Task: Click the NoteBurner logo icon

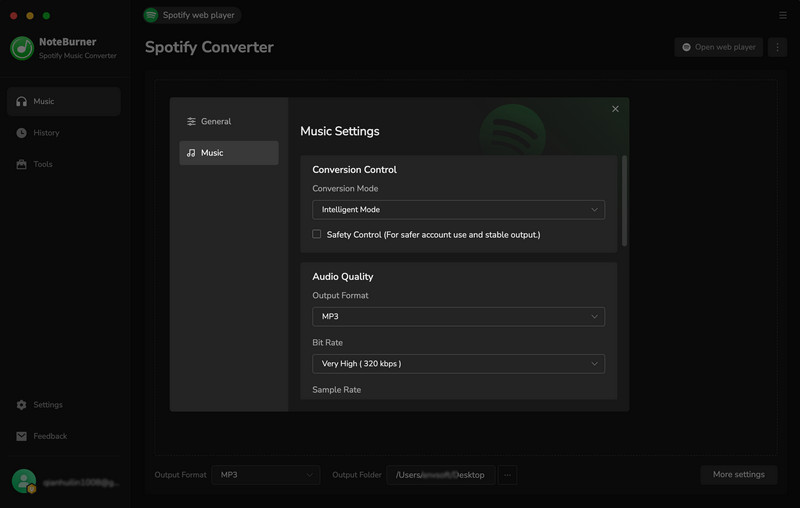Action: point(22,48)
